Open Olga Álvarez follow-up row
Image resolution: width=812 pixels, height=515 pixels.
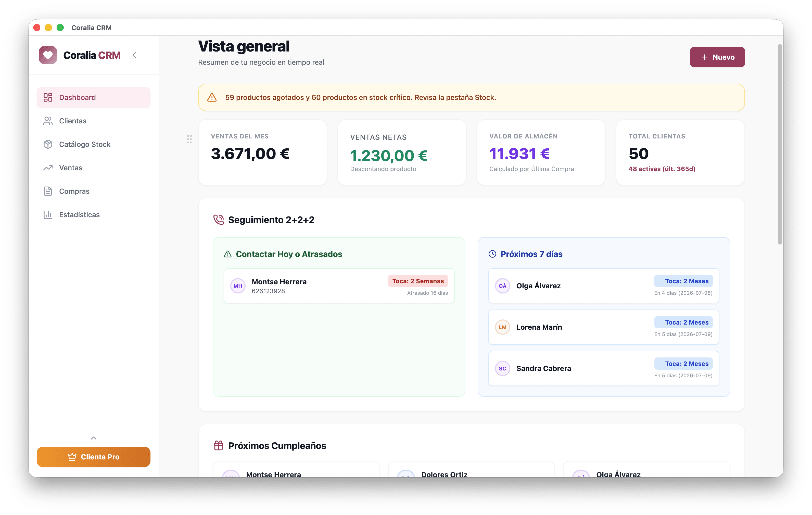[x=604, y=286]
